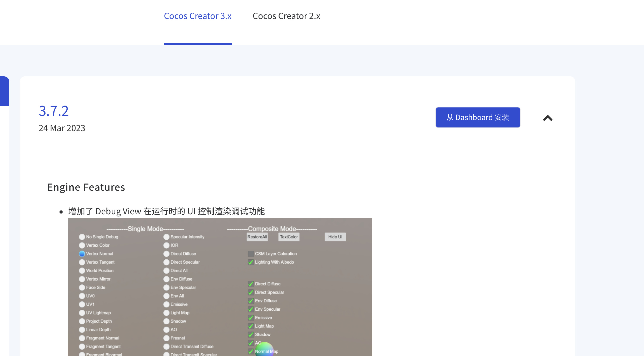Click the Hide UI button
This screenshot has width=644, height=356.
coord(335,237)
